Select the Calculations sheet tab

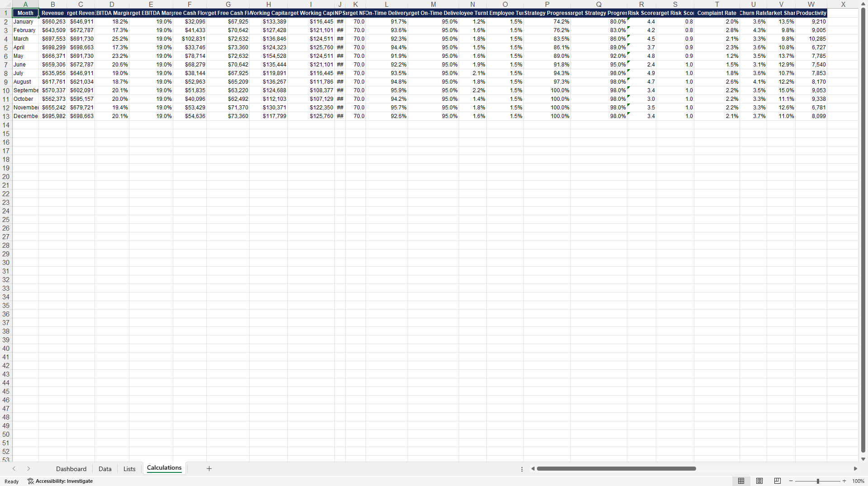click(164, 468)
